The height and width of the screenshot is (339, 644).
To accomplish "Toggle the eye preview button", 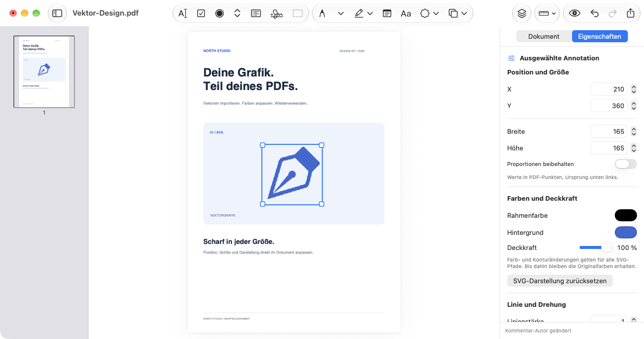I will click(x=575, y=14).
